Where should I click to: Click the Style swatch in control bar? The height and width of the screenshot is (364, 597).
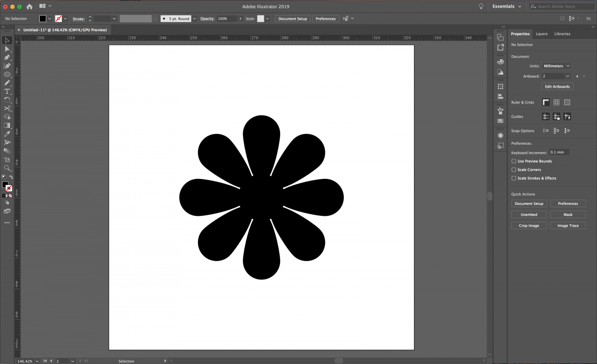(x=261, y=18)
